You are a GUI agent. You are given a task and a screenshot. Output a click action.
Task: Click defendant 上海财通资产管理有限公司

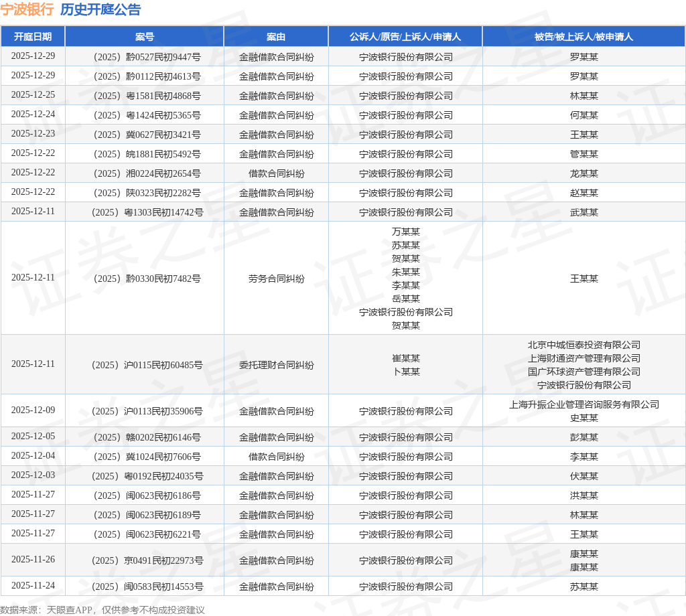584,358
